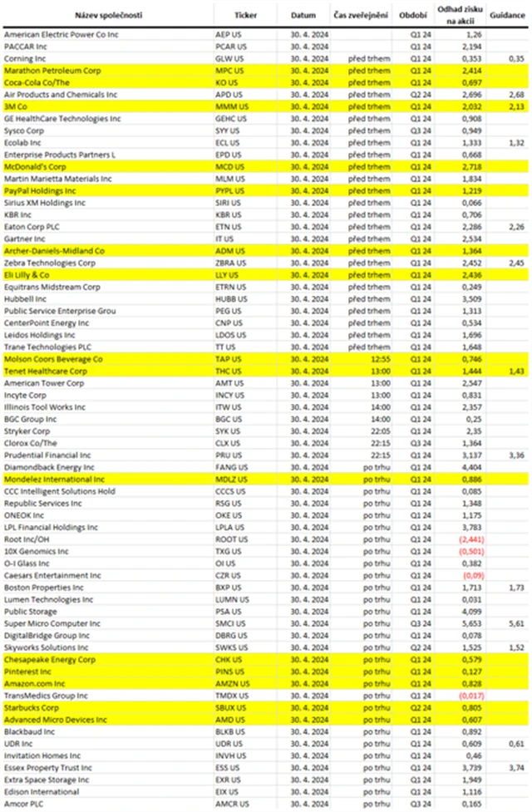Select ticker SWKS US

[232, 647]
